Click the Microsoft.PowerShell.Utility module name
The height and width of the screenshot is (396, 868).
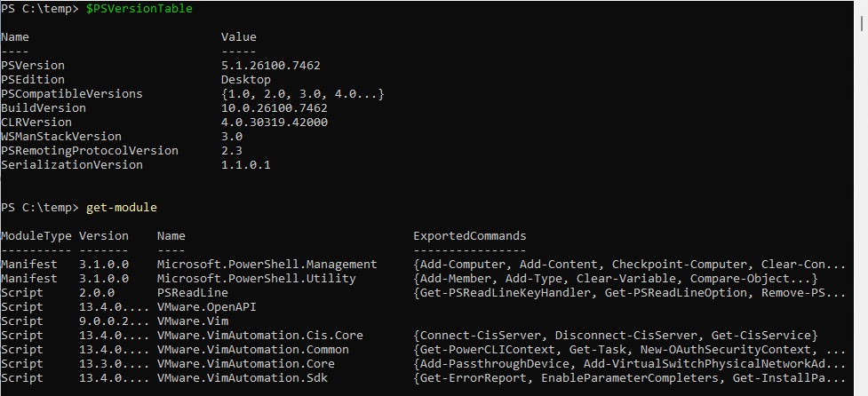256,279
